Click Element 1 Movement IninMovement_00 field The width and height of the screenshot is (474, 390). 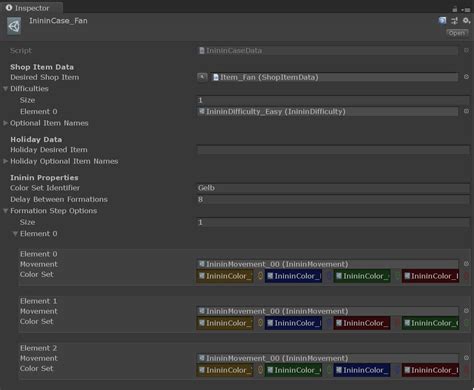coord(327,311)
